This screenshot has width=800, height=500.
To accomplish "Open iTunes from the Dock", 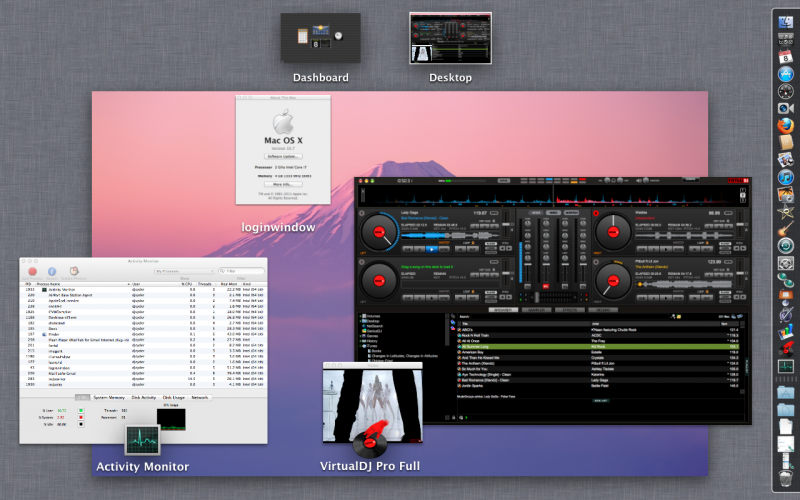I will 786,177.
